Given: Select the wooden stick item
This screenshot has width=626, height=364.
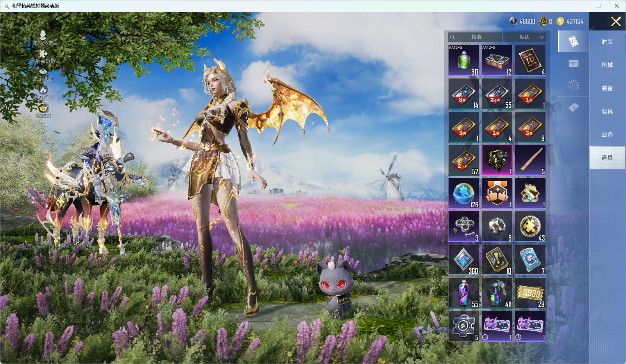Looking at the screenshot, I should 530,160.
